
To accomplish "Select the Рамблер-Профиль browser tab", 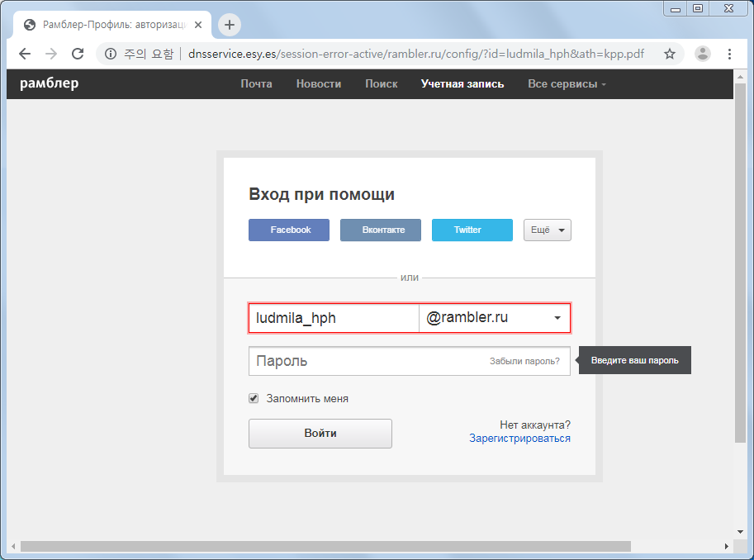I will (112, 25).
